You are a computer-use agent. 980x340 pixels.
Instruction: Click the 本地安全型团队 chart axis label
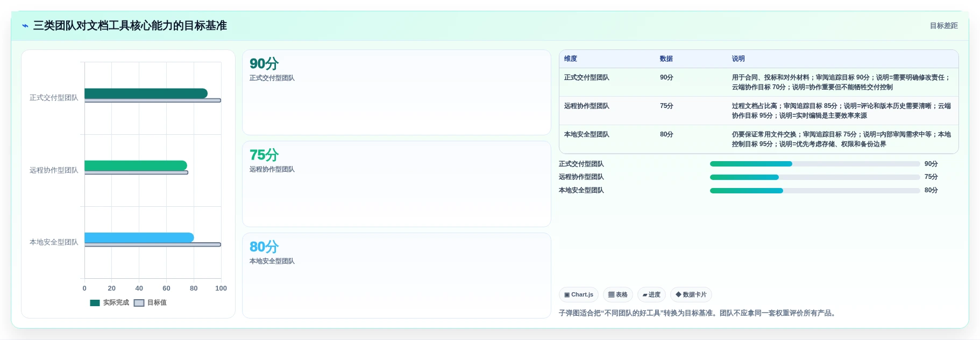54,242
